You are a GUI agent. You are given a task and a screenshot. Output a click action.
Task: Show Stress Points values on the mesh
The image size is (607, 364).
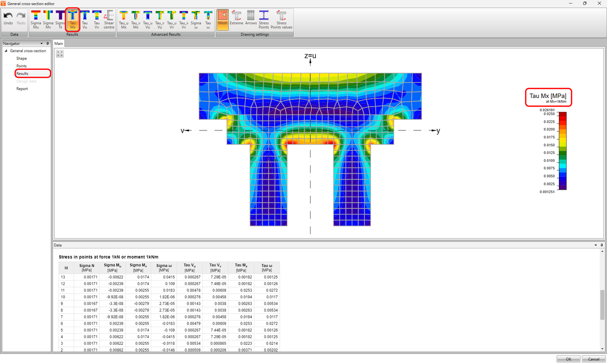point(281,21)
